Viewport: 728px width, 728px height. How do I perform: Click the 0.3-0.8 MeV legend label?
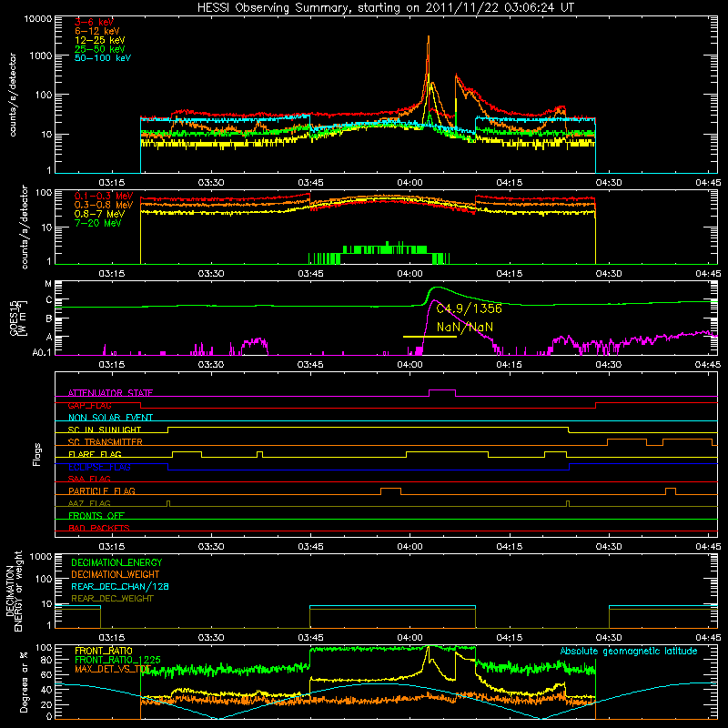104,205
